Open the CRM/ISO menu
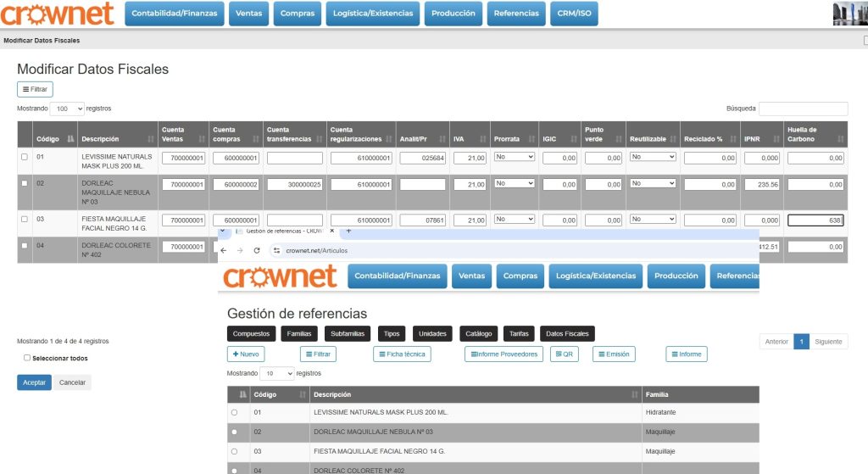Screen dimensions: 868x474 [574, 14]
